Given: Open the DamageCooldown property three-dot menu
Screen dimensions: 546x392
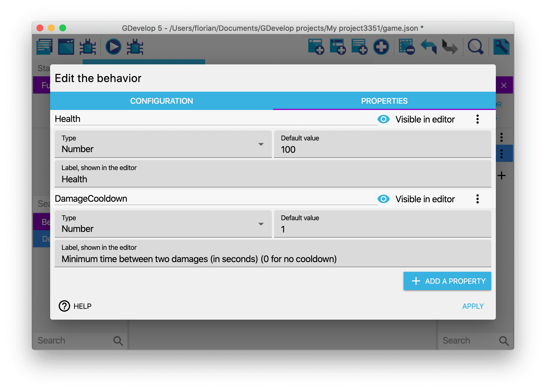Looking at the screenshot, I should (x=477, y=199).
